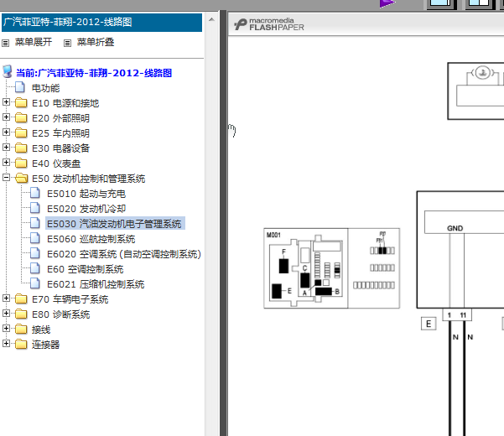Collapse the E50 发动机控制和管理系统 folder

[6, 178]
